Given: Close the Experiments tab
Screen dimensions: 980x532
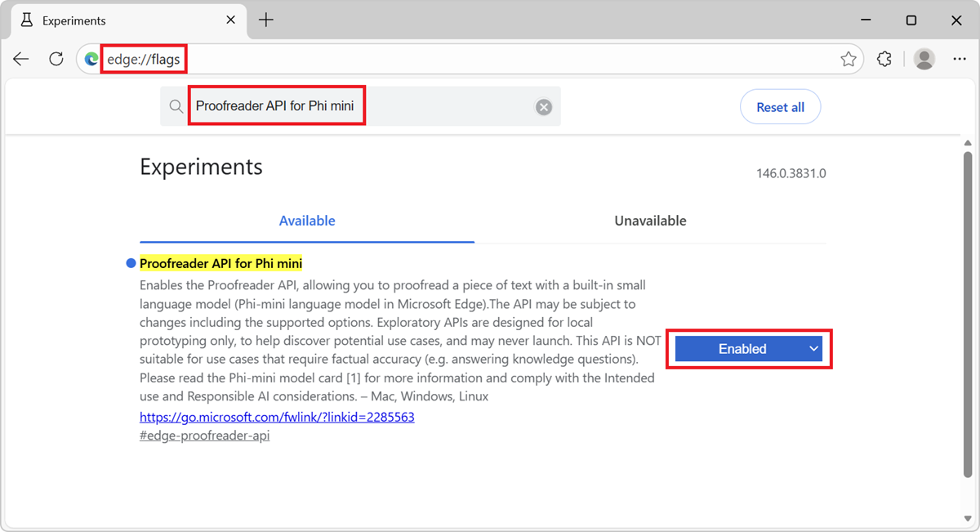Looking at the screenshot, I should [231, 20].
